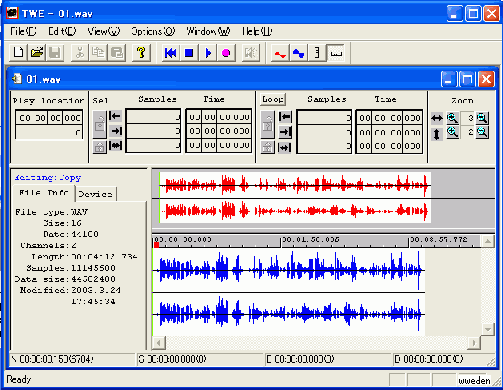Click the Loop panel full-range arrow icon

[285, 147]
